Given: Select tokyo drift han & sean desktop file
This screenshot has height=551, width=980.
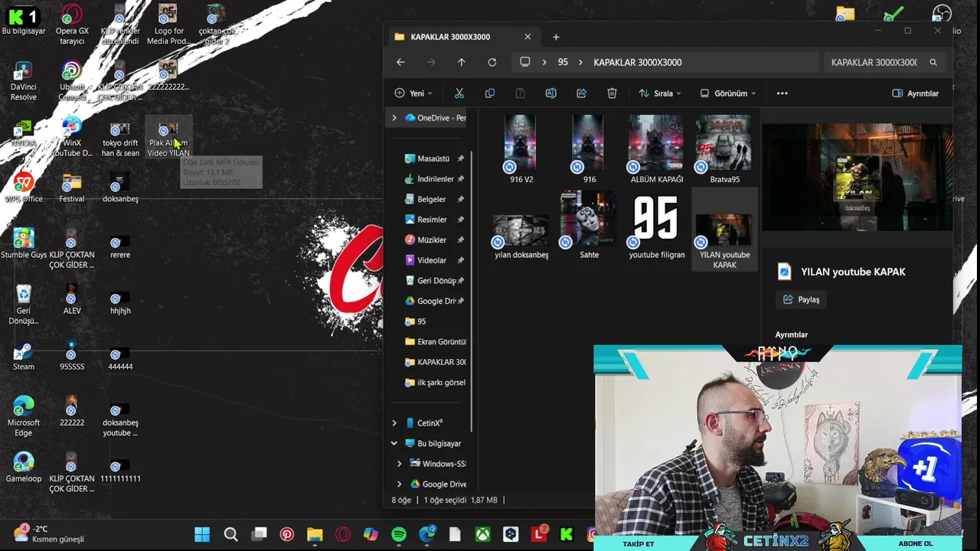Looking at the screenshot, I should [x=120, y=138].
